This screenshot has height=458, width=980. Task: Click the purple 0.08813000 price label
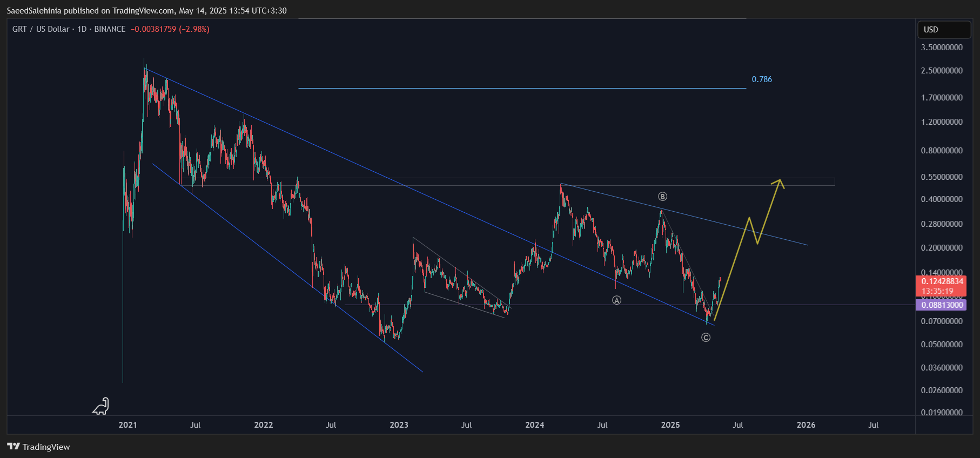click(x=942, y=305)
